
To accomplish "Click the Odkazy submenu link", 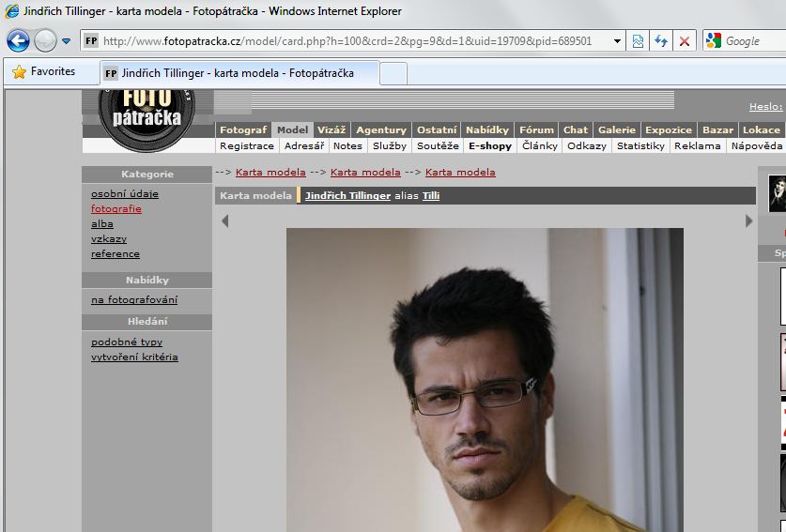I will (587, 145).
